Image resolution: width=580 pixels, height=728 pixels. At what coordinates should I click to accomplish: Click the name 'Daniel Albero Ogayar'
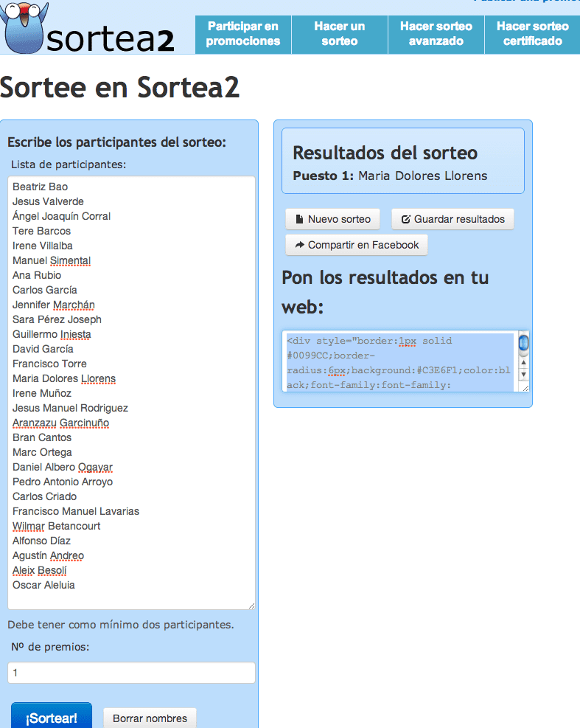pos(63,468)
